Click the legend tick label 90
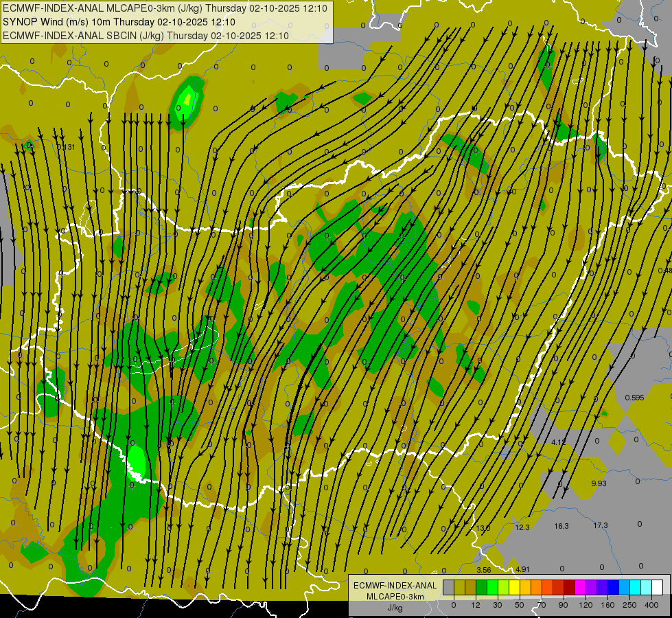 coord(563,605)
